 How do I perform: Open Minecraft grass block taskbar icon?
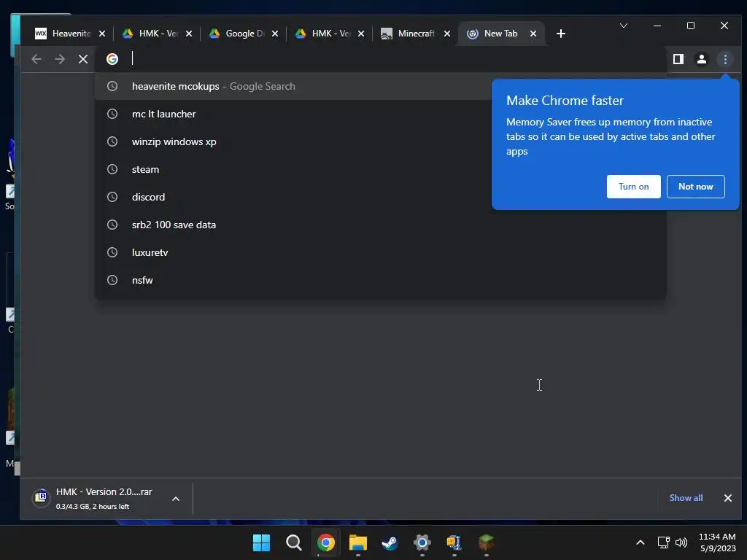486,542
